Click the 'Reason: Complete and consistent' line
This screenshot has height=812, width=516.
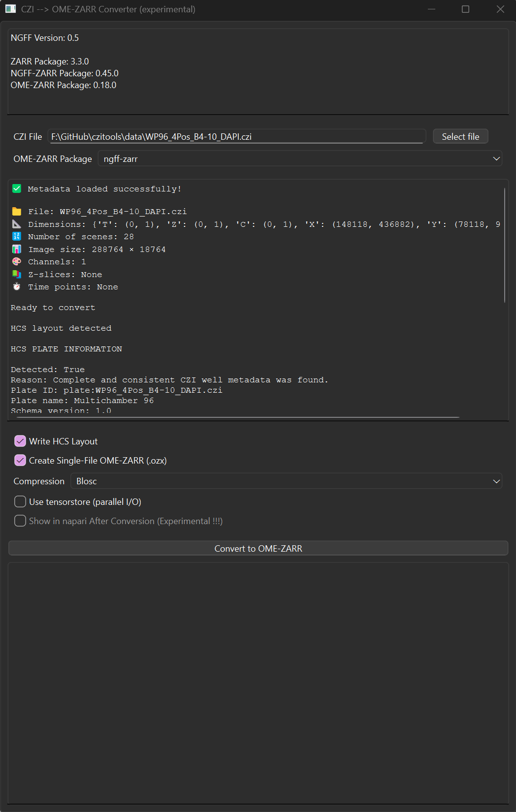point(169,380)
